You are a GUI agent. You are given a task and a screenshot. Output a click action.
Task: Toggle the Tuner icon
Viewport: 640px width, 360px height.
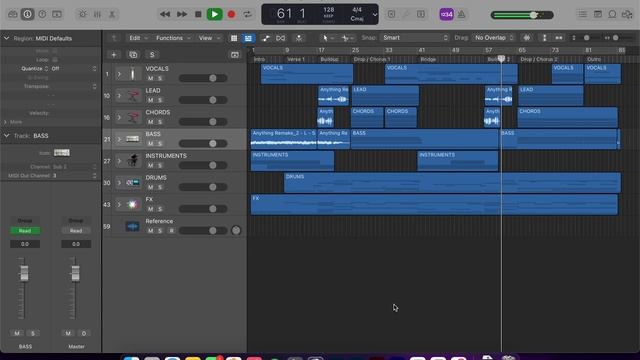tap(406, 14)
